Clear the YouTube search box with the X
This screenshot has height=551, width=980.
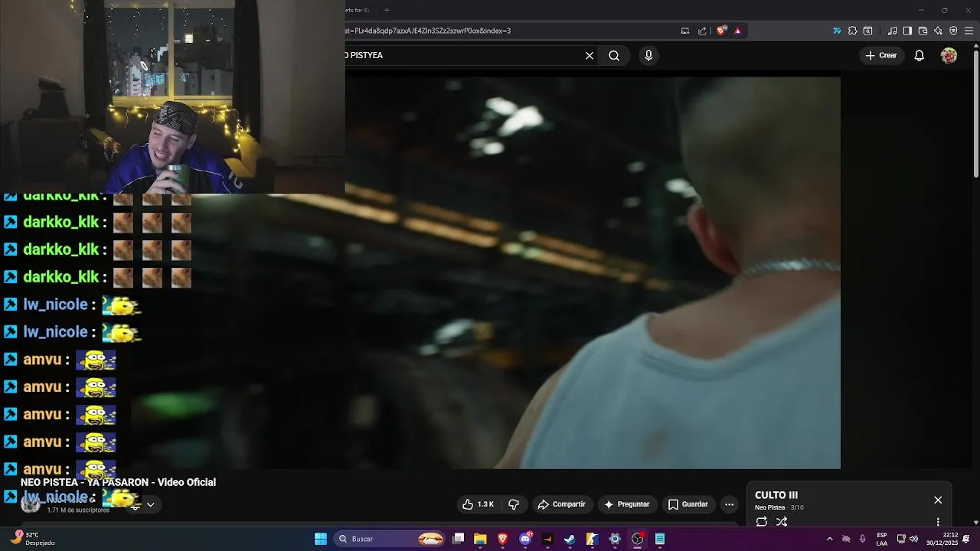tap(590, 55)
